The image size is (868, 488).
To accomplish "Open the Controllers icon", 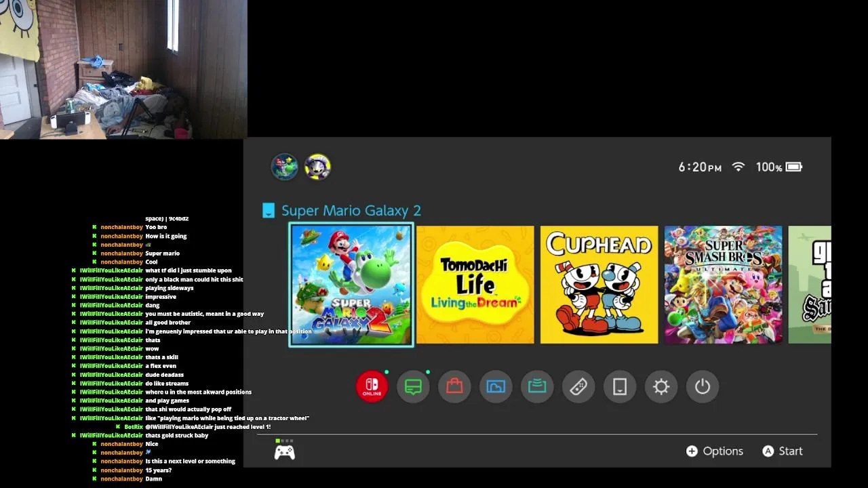I will [578, 386].
